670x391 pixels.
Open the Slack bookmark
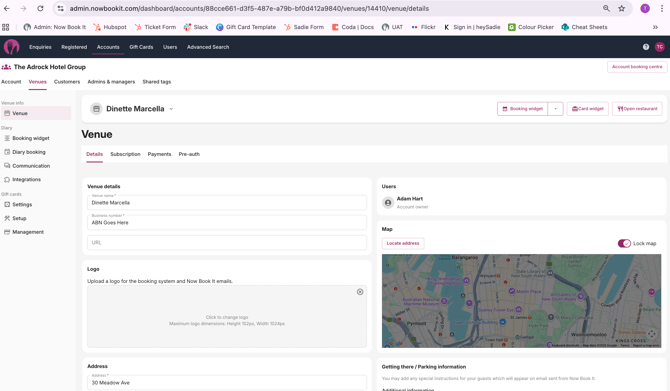click(x=196, y=27)
